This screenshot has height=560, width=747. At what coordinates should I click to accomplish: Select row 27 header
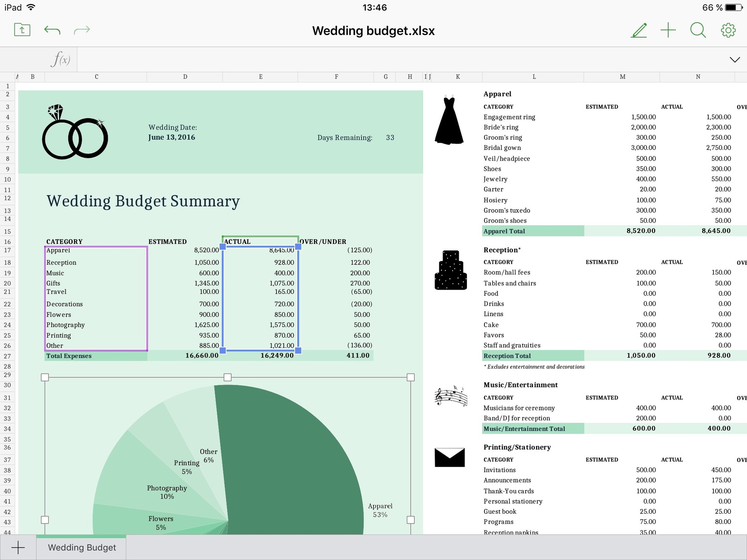click(x=7, y=355)
